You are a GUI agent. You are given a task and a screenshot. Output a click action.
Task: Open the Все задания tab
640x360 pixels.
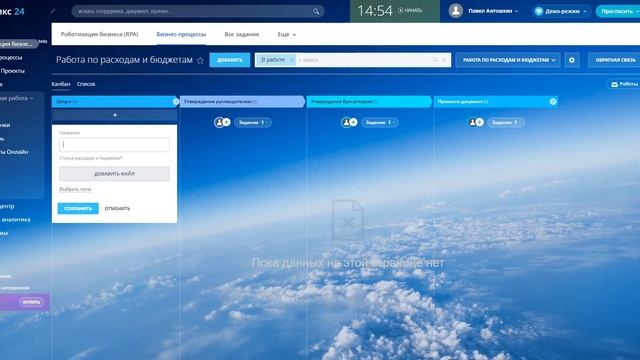click(242, 34)
